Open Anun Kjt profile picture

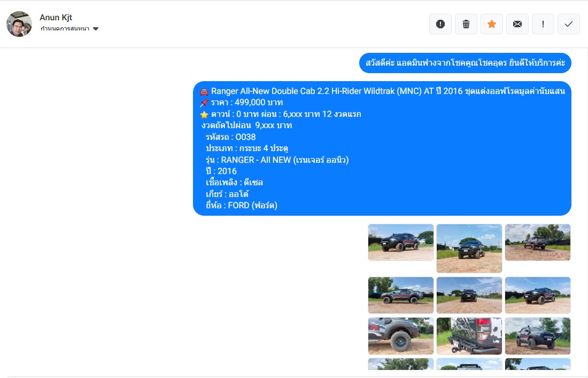click(19, 24)
